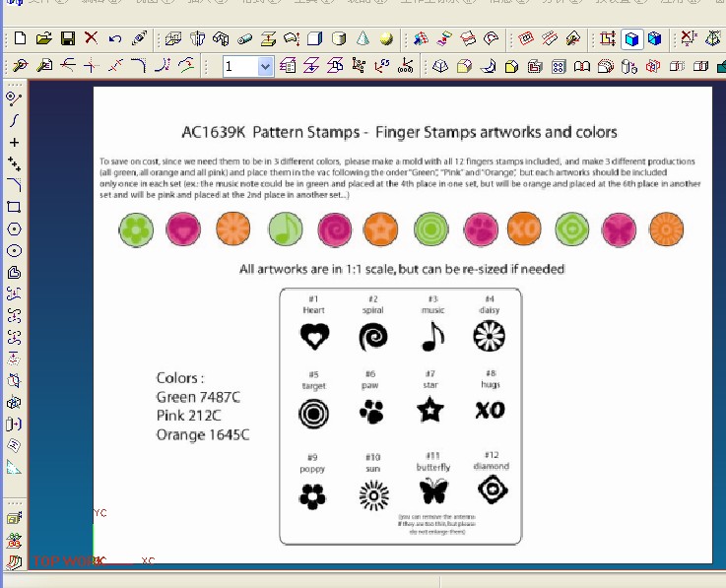
Task: Click the wrench with magnifier icon
Action: (20, 66)
